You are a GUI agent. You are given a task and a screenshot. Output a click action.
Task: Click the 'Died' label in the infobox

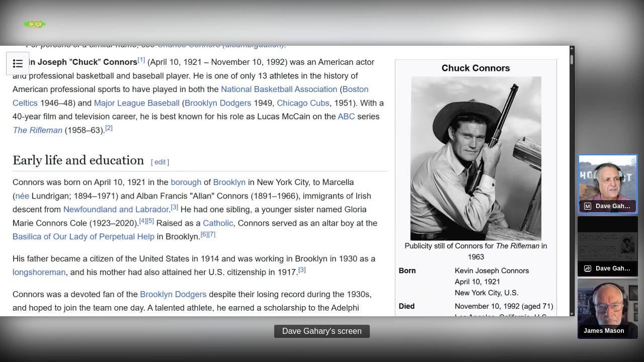pos(407,306)
